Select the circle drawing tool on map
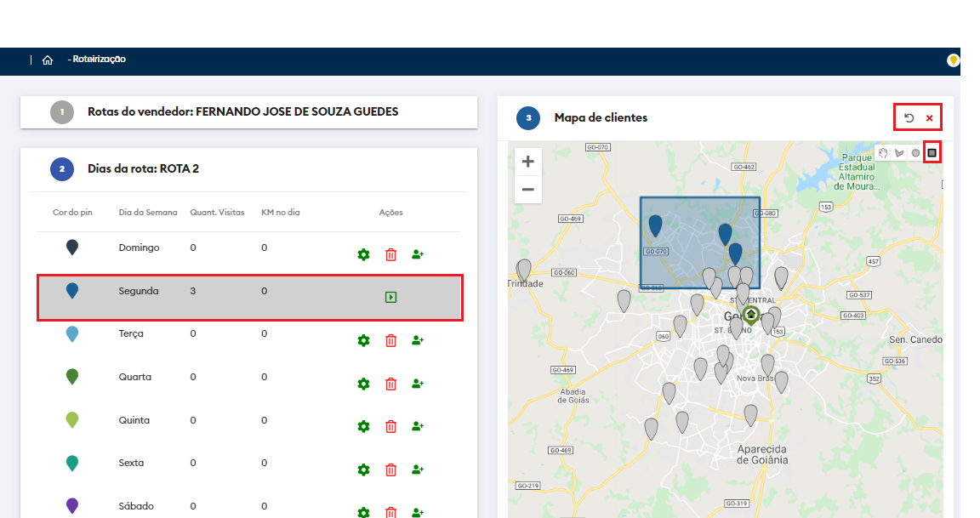Screen dimensions: 980x518 coord(915,153)
